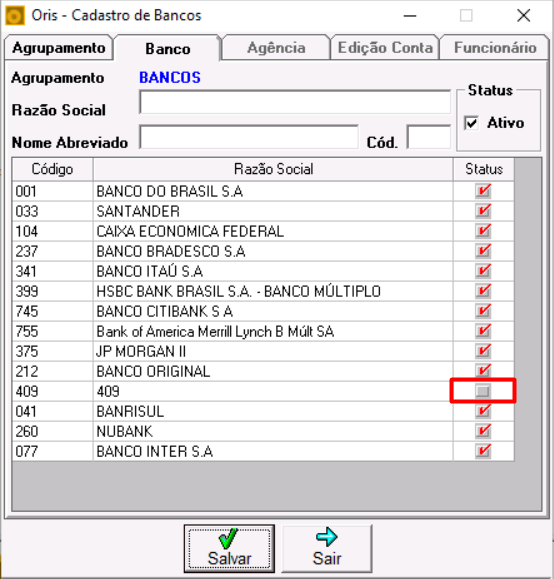Click the Status column header

pos(484,169)
